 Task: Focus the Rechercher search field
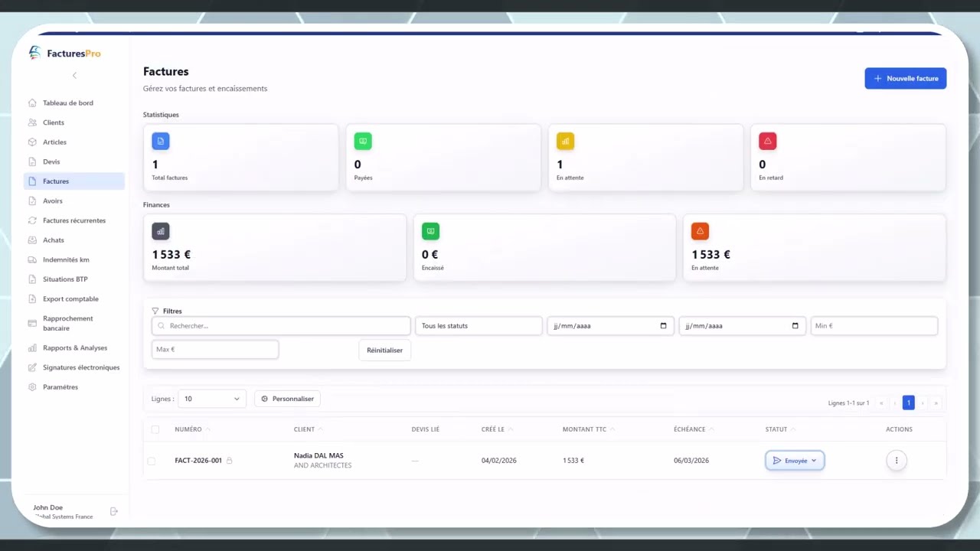(281, 326)
